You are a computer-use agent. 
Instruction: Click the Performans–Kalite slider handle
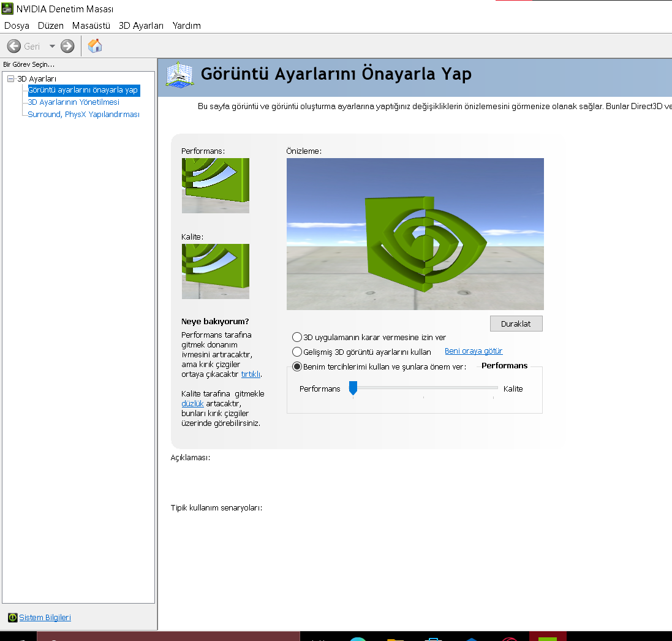pos(353,388)
